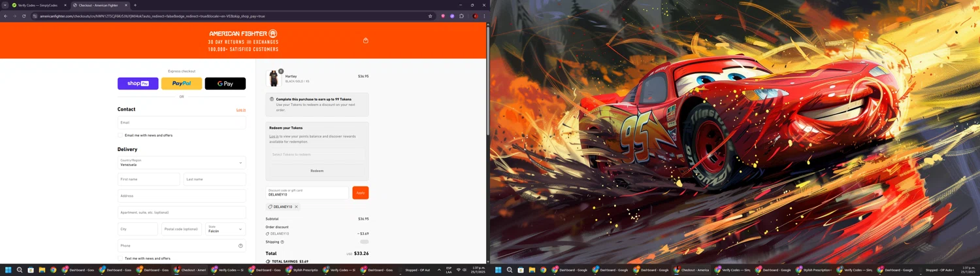Pay with Shop Pay

[x=138, y=84]
